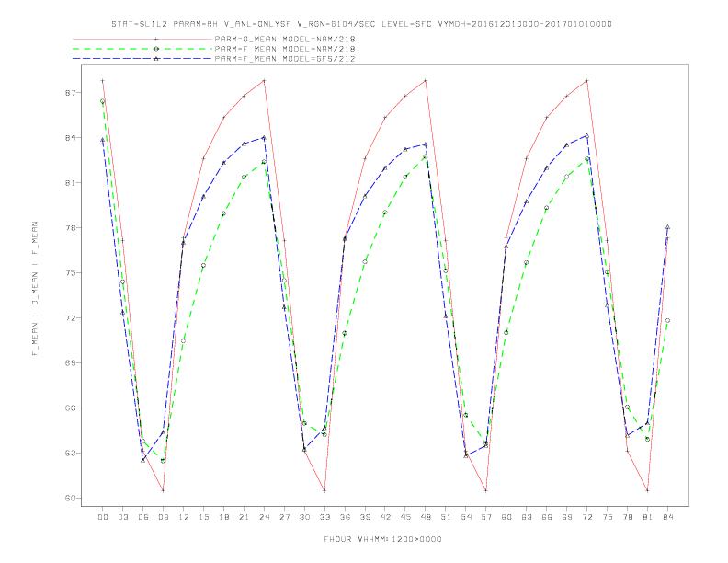Select legend entry PARM=F_MEAN MODEL=NAM/218
728x563 pixels.
click(285, 49)
